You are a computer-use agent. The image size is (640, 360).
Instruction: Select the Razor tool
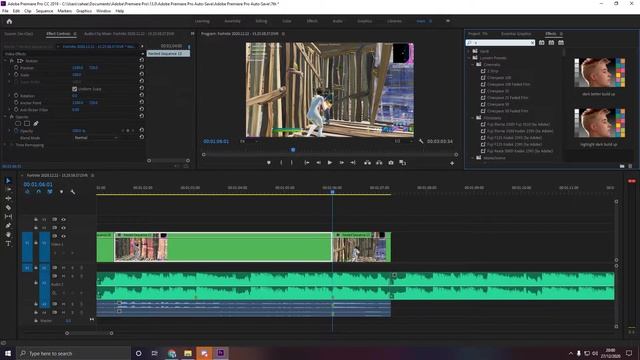pyautogui.click(x=8, y=207)
